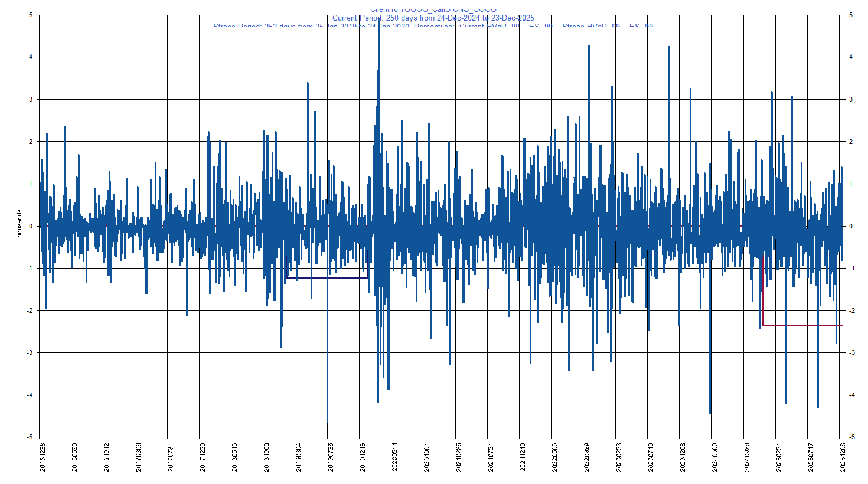The width and height of the screenshot is (868, 484).
Task: Select the 20220506 date label
Action: pos(554,457)
